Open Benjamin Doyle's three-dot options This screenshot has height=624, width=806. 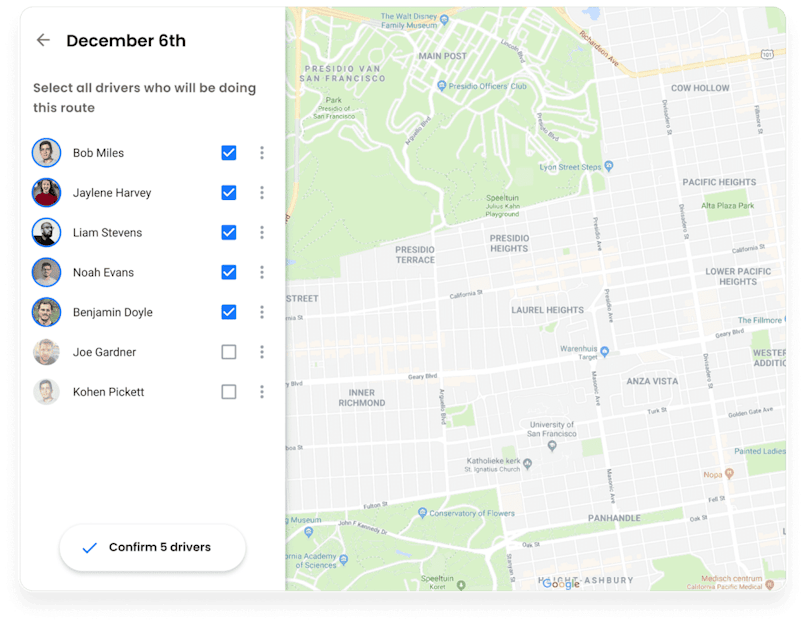click(261, 312)
